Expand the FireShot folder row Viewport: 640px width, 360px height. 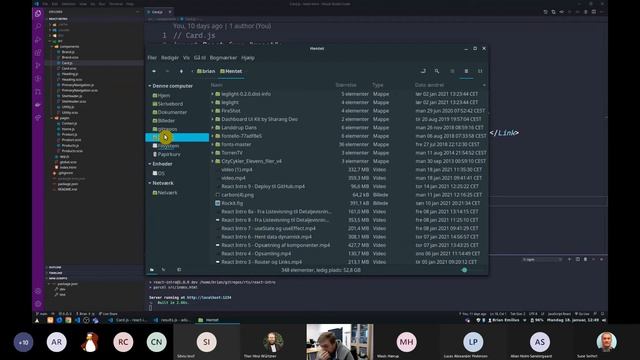tap(213, 111)
